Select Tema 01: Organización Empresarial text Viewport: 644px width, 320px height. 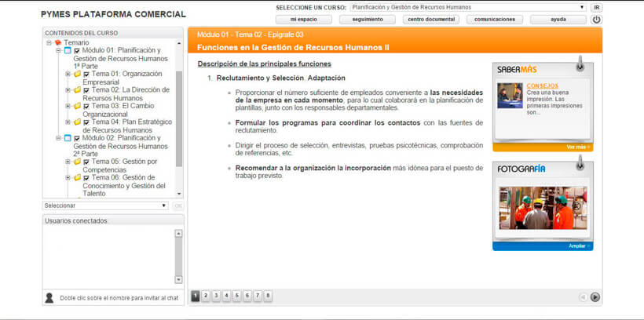pos(123,78)
